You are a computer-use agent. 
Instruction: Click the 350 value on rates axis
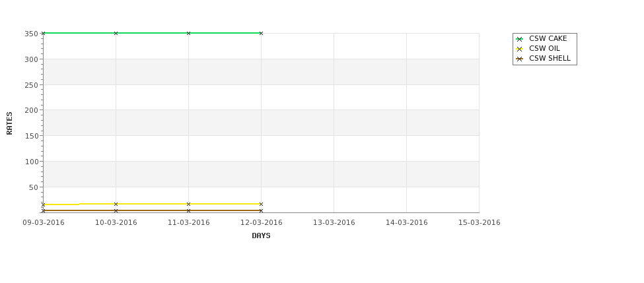31,34
